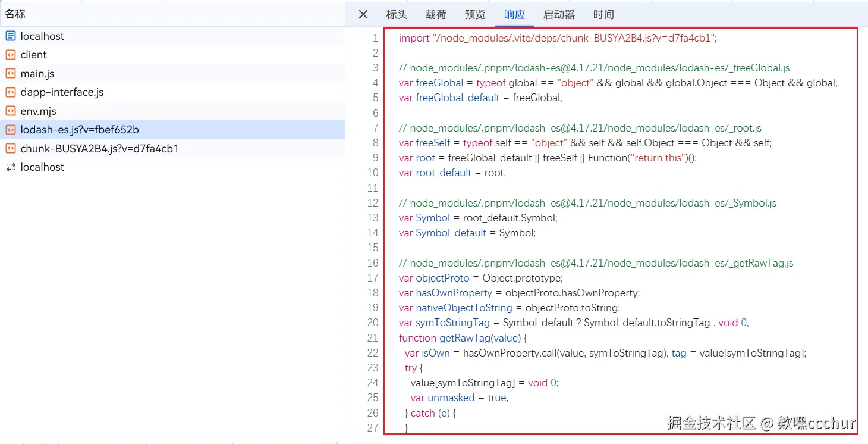The height and width of the screenshot is (444, 868).
Task: Click the 'var freeGlobal_default = freeGlobal' line
Action: [x=480, y=98]
